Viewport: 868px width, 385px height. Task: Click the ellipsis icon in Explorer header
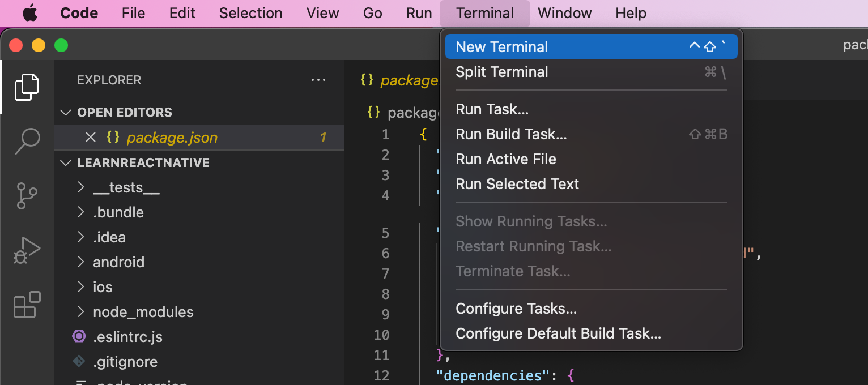(318, 80)
